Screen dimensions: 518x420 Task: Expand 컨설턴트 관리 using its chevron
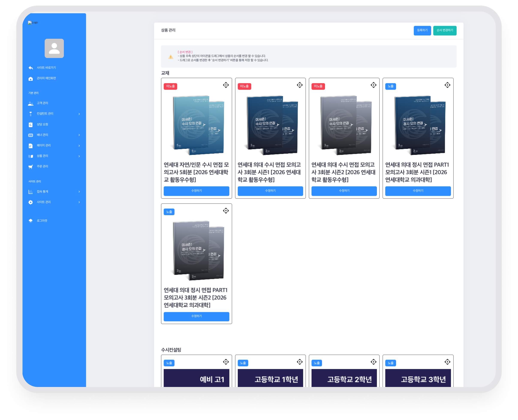(x=79, y=114)
